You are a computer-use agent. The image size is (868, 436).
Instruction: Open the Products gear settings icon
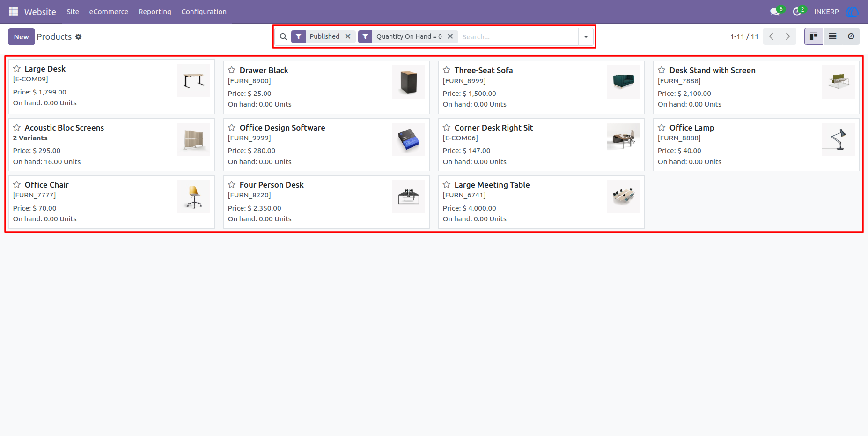(79, 36)
